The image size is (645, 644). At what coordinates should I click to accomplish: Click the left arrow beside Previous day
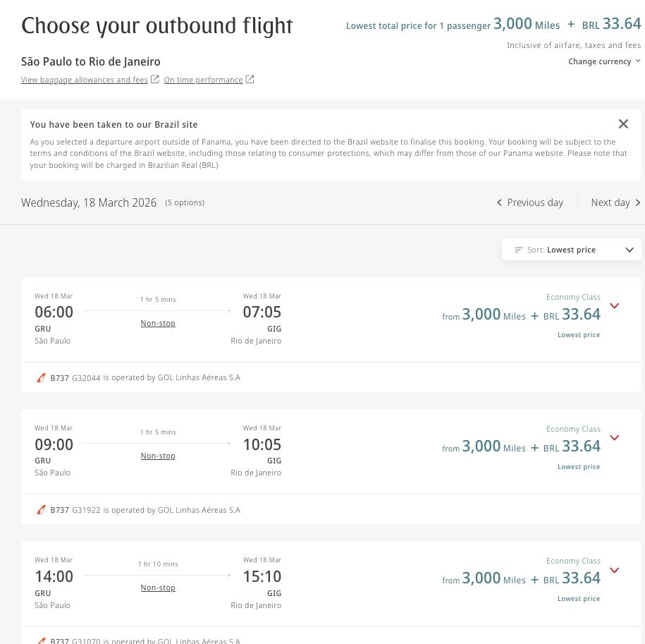(x=499, y=203)
